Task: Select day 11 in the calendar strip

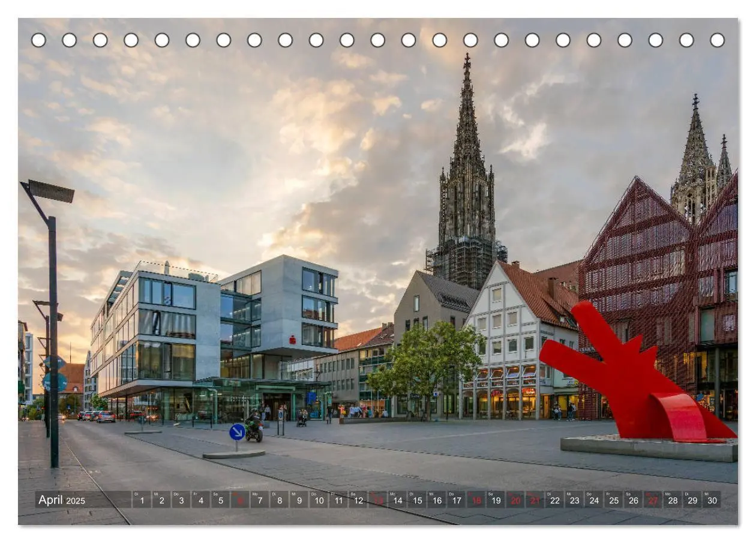Action: pyautogui.click(x=338, y=500)
